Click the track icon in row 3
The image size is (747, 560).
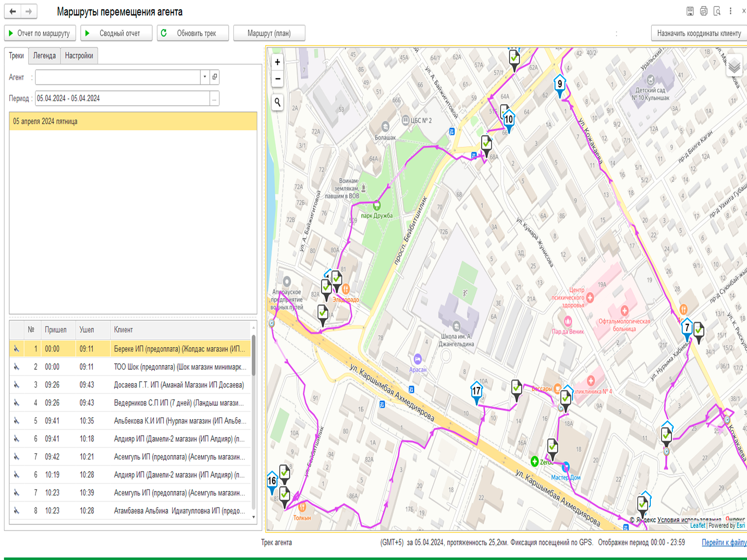tap(17, 385)
